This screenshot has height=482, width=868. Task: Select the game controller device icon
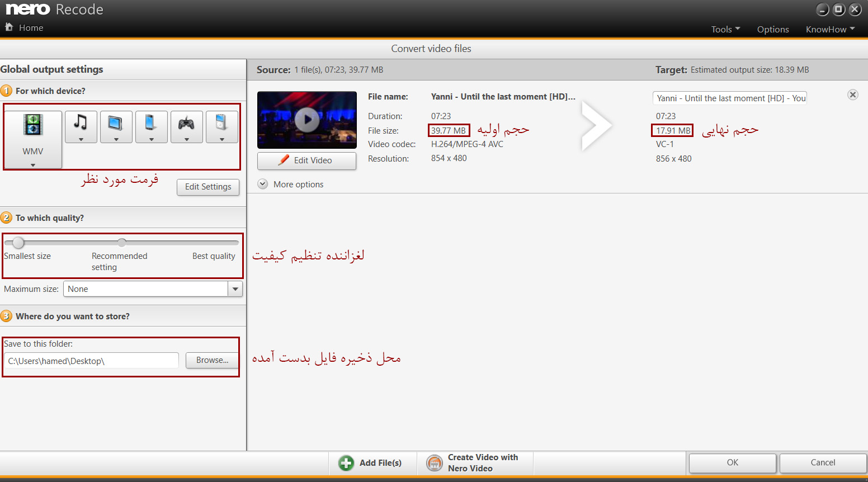tap(187, 127)
